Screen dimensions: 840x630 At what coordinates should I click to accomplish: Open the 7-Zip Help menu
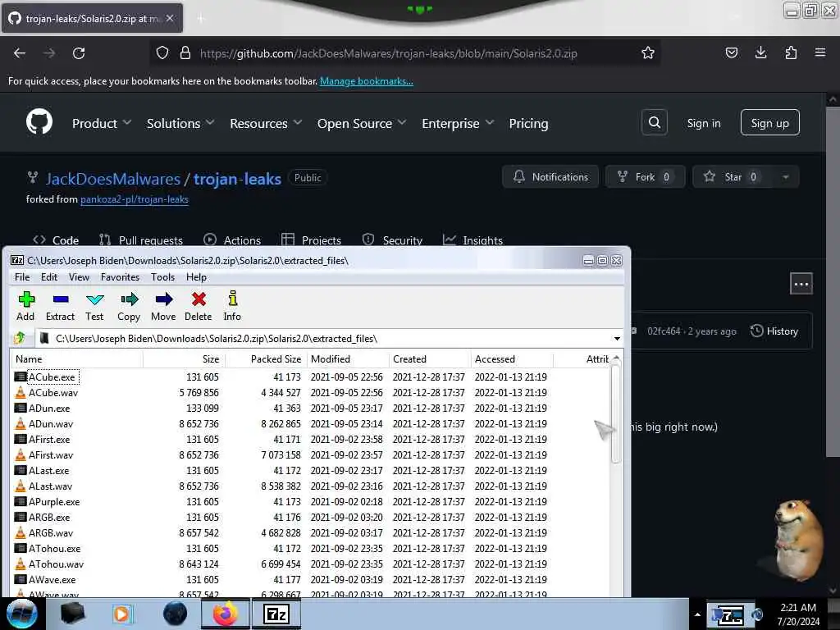pos(196,277)
